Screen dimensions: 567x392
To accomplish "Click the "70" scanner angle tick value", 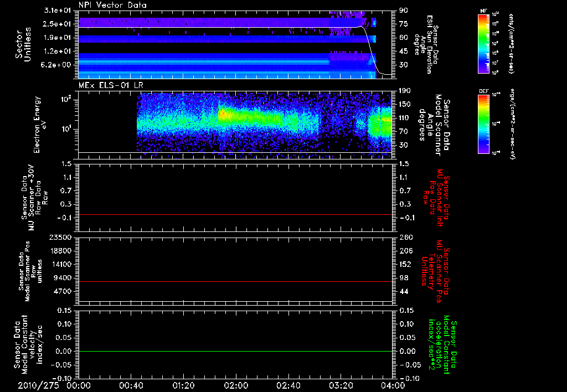I will [404, 131].
